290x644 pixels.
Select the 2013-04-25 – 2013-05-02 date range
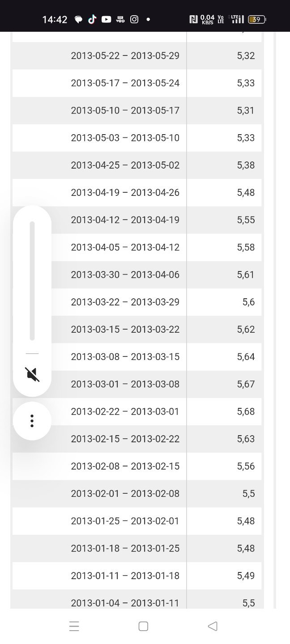125,165
